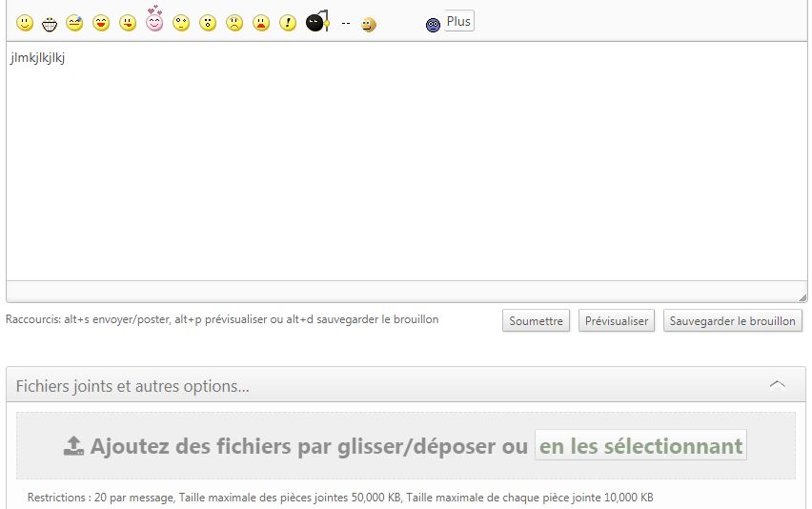This screenshot has width=812, height=509.
Task: Click the upload arrow icon in drop zone
Action: click(x=73, y=445)
